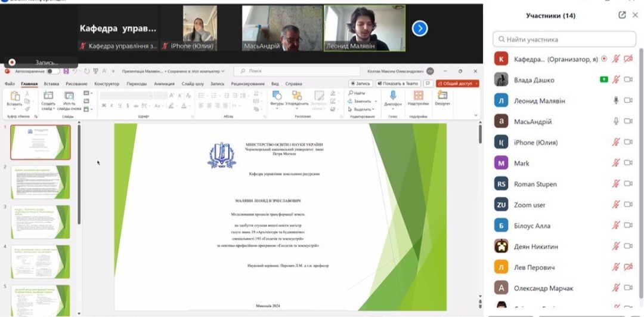Open the Designer pane icon
Image resolution: width=644 pixels, height=317 pixels.
(442, 96)
